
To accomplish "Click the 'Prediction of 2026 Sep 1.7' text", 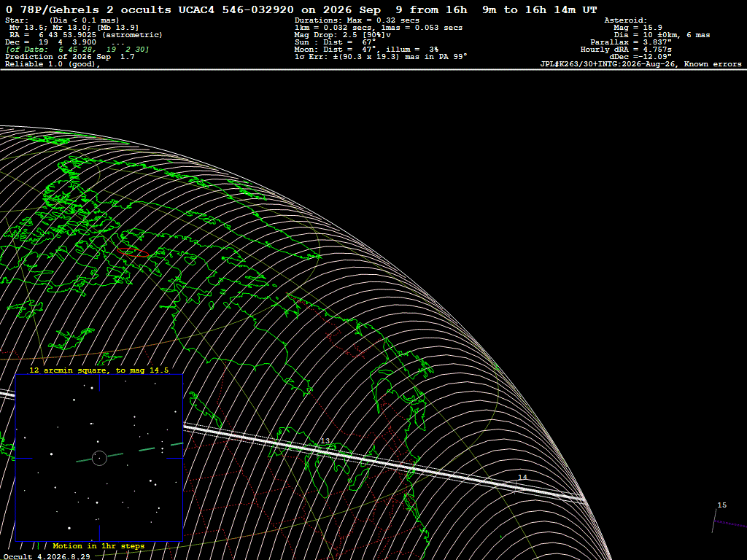I will 69,56.
